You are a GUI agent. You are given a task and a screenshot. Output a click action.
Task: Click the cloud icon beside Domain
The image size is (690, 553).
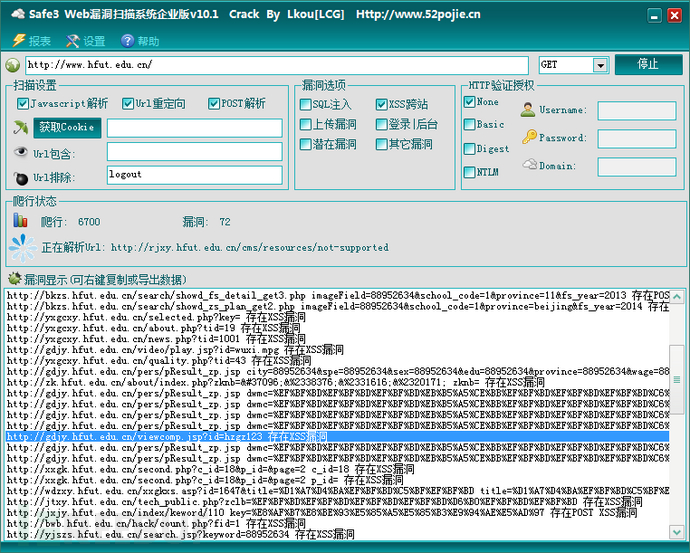click(530, 165)
